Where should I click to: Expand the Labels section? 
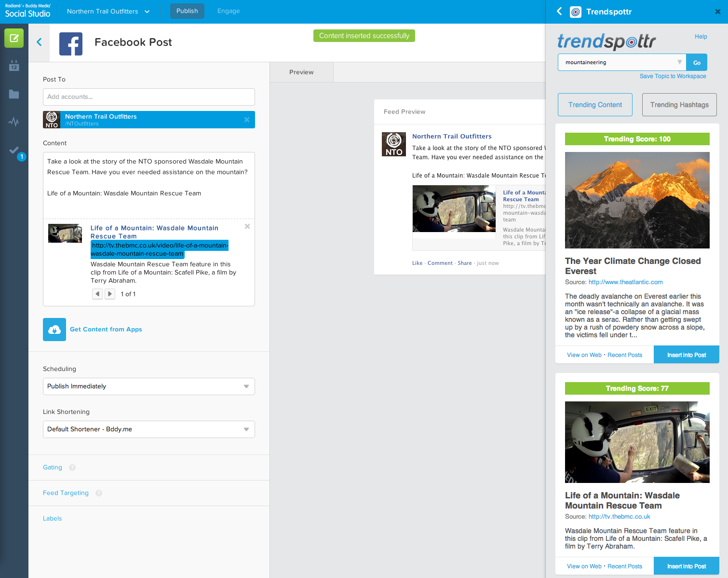(x=53, y=519)
